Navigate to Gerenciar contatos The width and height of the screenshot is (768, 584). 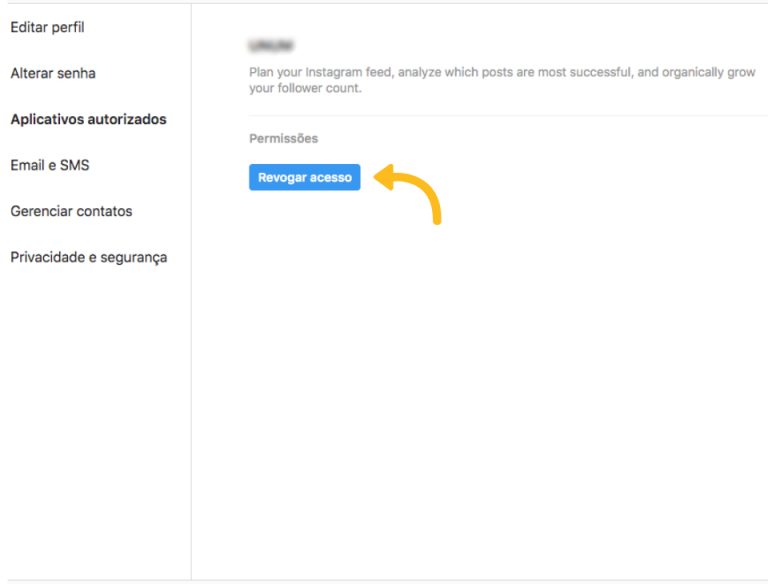[x=71, y=211]
